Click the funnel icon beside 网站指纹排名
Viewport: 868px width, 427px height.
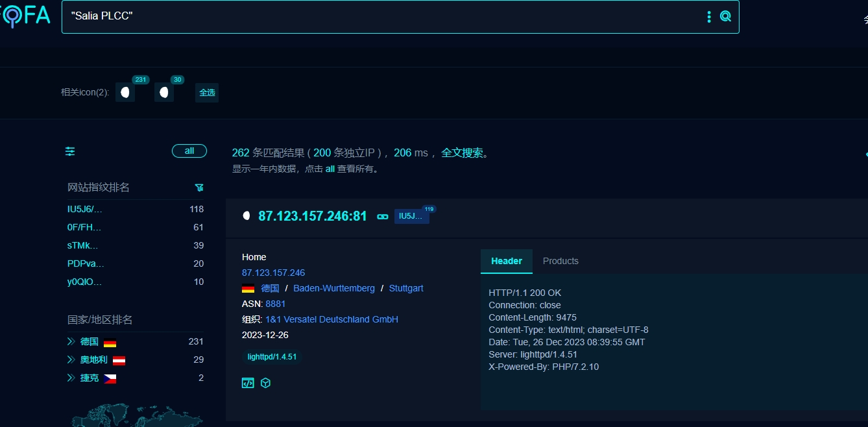(199, 188)
